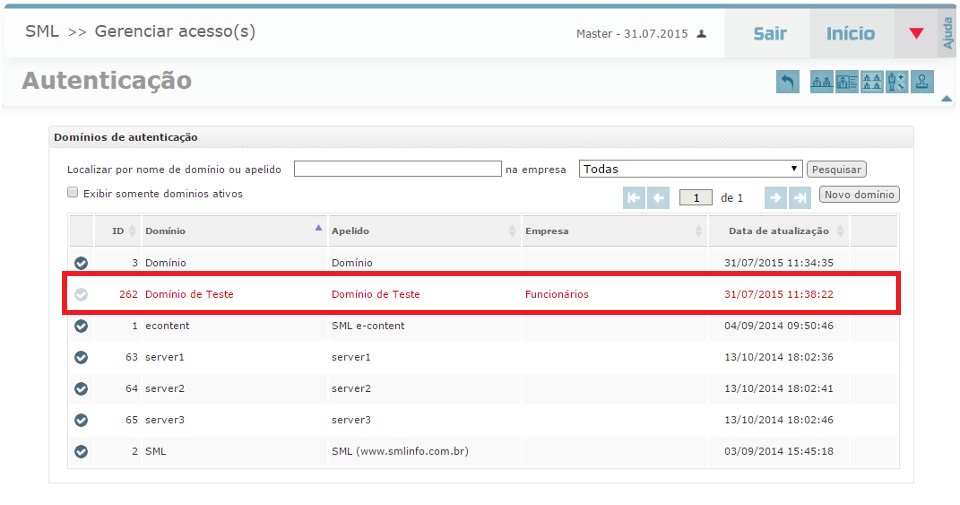Collapse the header with the small up arrow
The width and height of the screenshot is (960, 505).
point(946,98)
